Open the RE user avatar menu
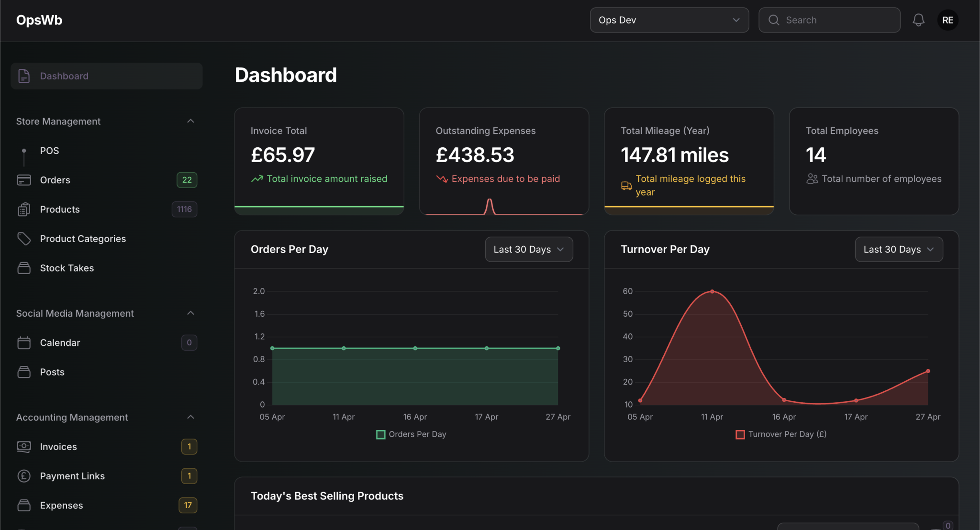Screen dimensions: 980x530 point(947,20)
